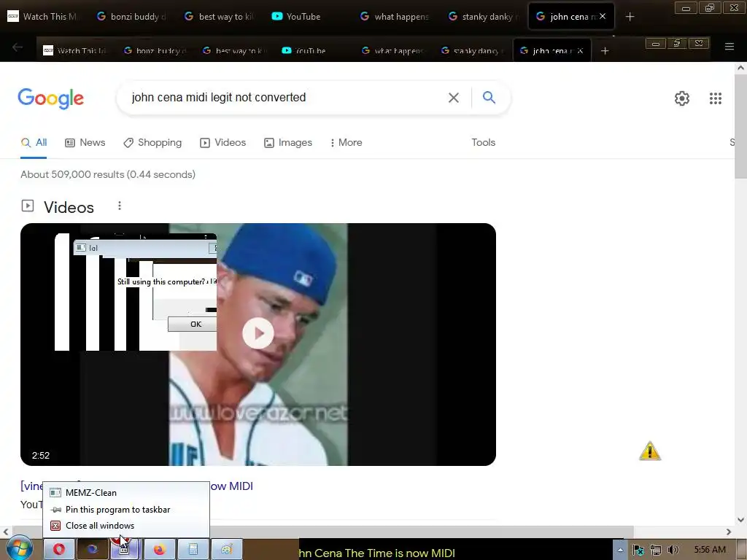The width and height of the screenshot is (747, 560).
Task: Open the Windows Start menu orb
Action: pos(19,548)
